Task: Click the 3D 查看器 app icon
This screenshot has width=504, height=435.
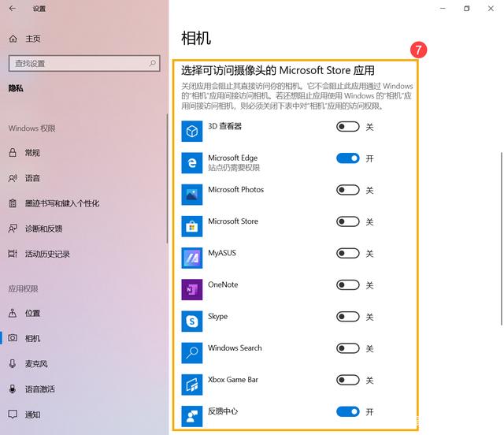Action: (x=192, y=132)
